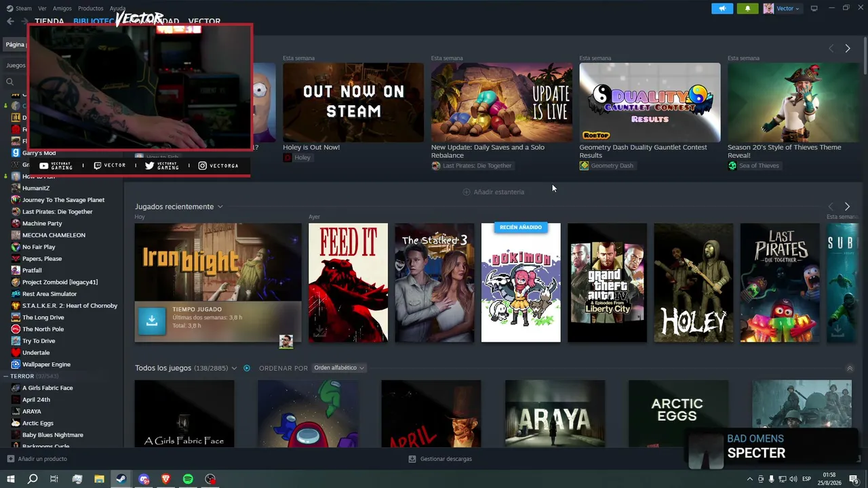The image size is (868, 488).
Task: Select the Papers, Please icon in sidebar
Action: [x=16, y=258]
